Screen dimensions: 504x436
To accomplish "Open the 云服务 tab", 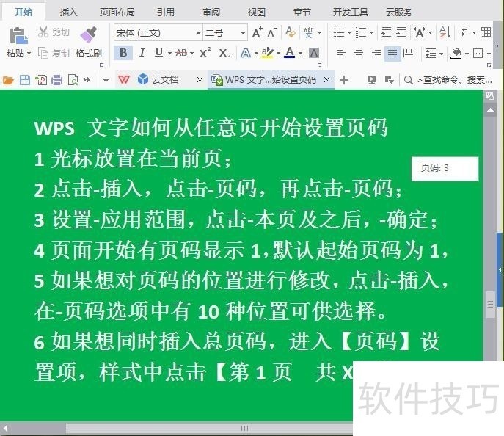I will 399,12.
